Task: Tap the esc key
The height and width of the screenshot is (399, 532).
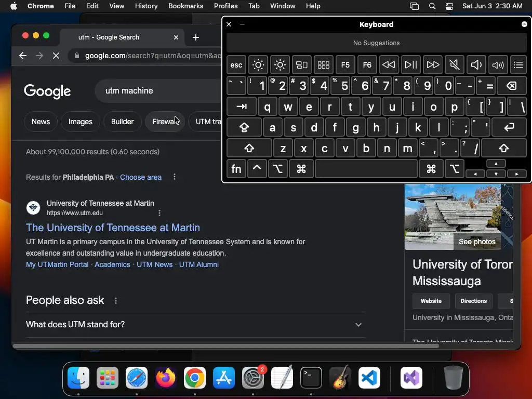Action: click(236, 65)
